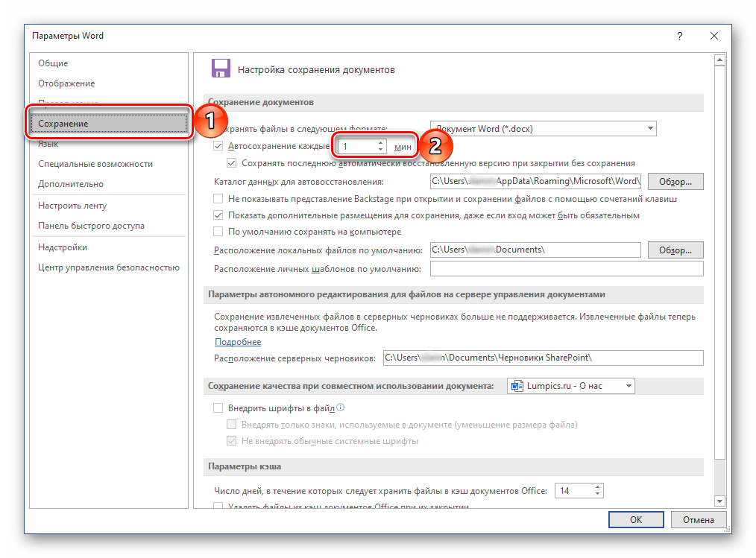Enable Внедрить шрифты в файл checkbox
Viewport: 756px width, 558px height.
(218, 408)
